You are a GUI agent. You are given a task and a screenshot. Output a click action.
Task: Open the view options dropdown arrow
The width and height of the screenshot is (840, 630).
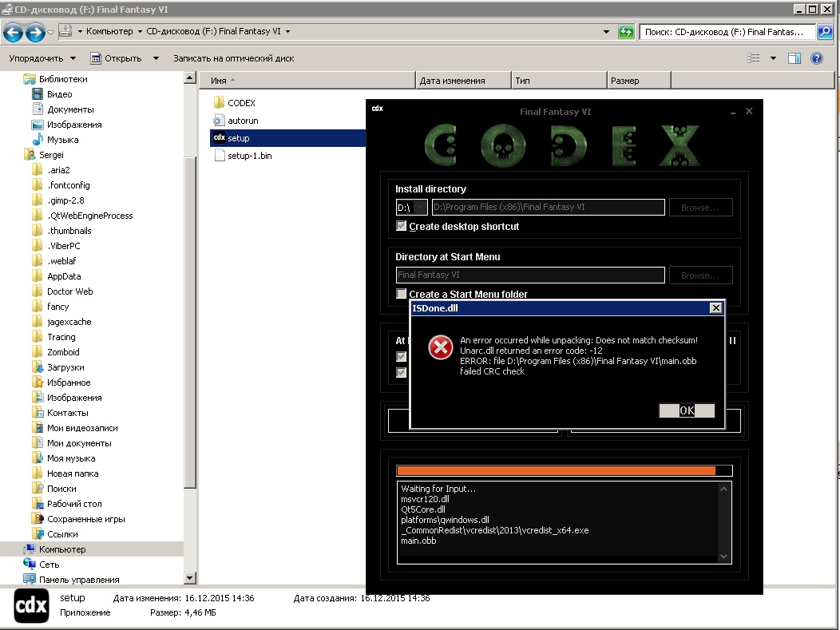pos(773,58)
